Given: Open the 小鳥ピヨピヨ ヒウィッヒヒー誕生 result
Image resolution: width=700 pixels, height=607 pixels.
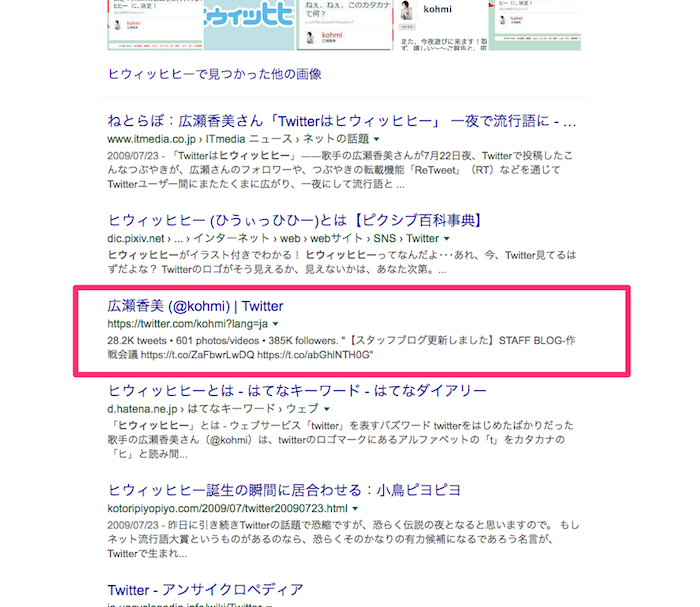Looking at the screenshot, I should pyautogui.click(x=284, y=489).
